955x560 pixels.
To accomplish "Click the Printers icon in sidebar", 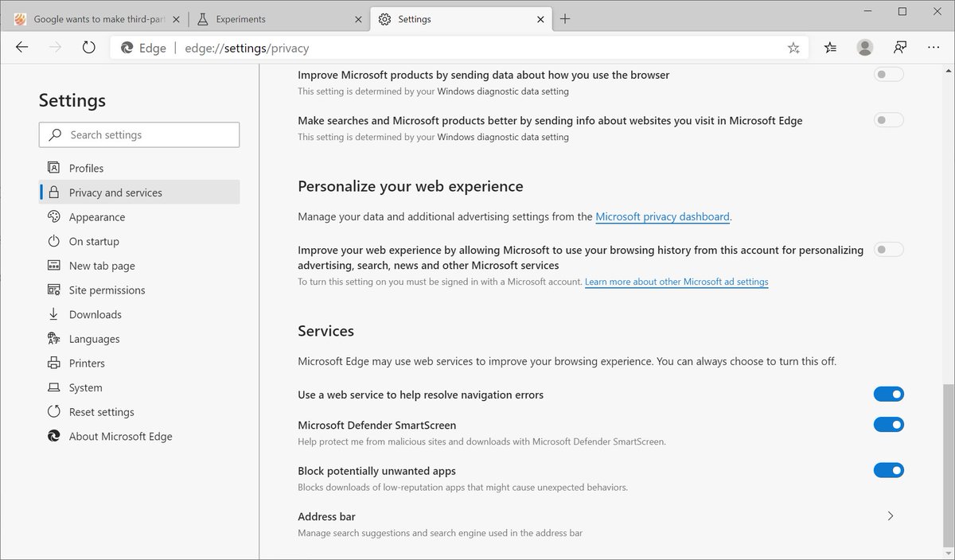I will (x=54, y=363).
